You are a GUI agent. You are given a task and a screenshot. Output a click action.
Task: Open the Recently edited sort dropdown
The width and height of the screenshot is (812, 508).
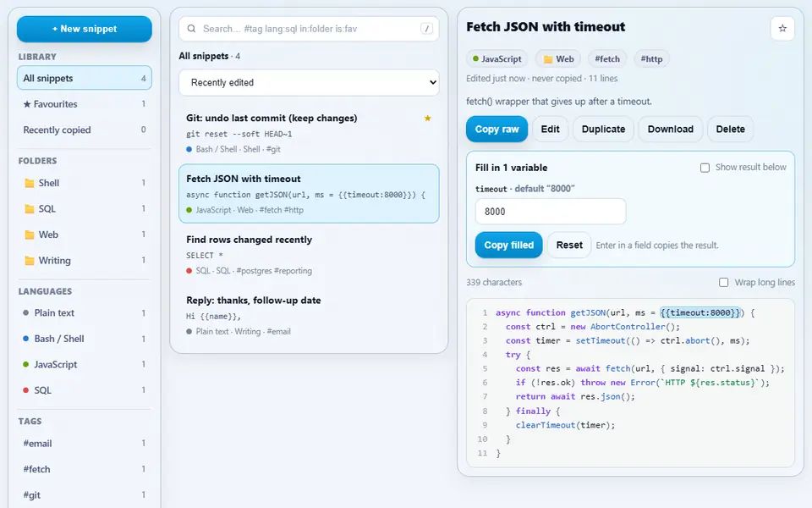coord(309,82)
